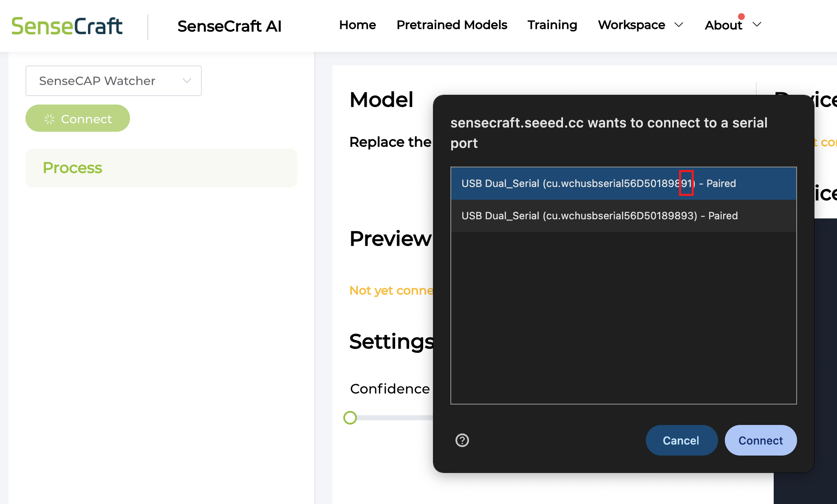
Task: Expand the Workspace menu
Action: click(x=640, y=25)
